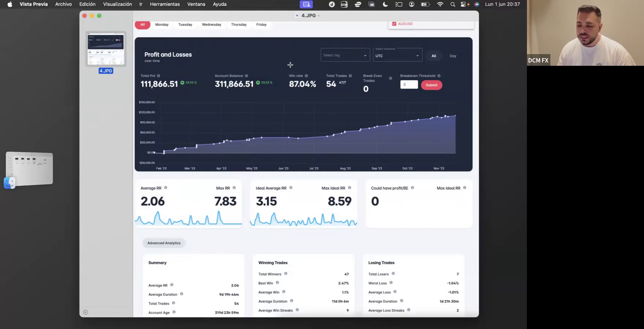Click info icon next to Win rate
Screen dimensions: 644x329
point(306,76)
